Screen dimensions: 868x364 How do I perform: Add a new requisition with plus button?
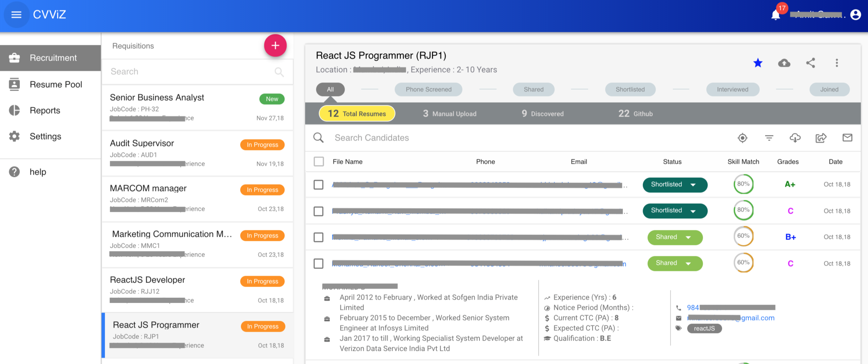275,45
